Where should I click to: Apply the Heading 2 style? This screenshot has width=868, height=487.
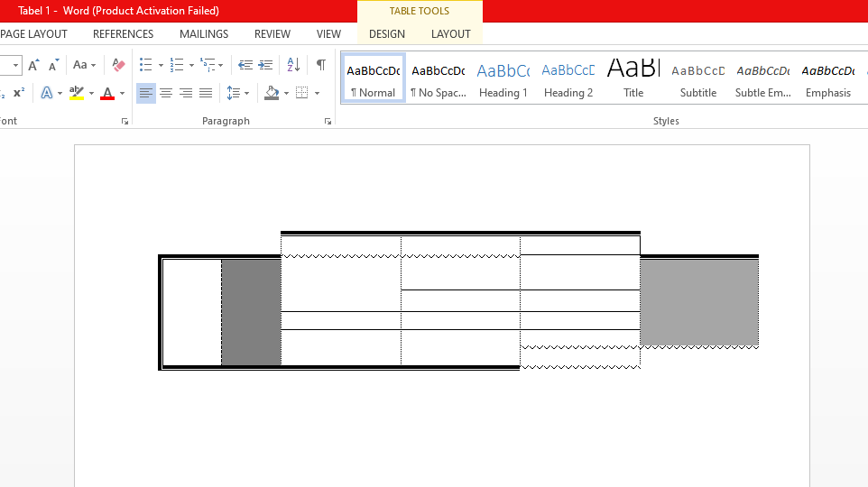(568, 78)
